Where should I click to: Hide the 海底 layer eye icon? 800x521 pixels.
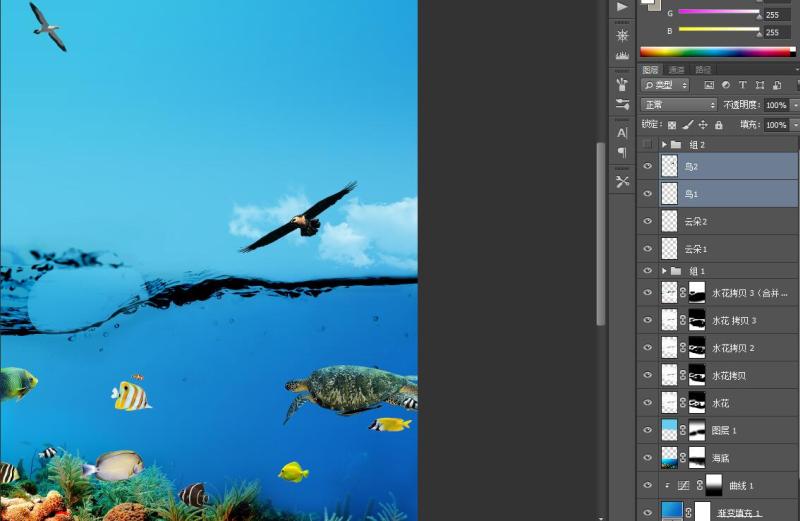coord(647,458)
